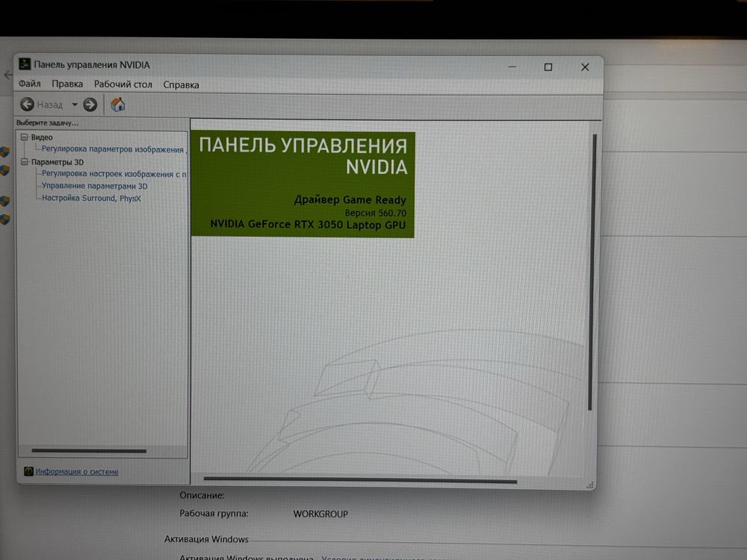Screen dimensions: 747x560
Task: Open the Правка menu
Action: coord(67,84)
